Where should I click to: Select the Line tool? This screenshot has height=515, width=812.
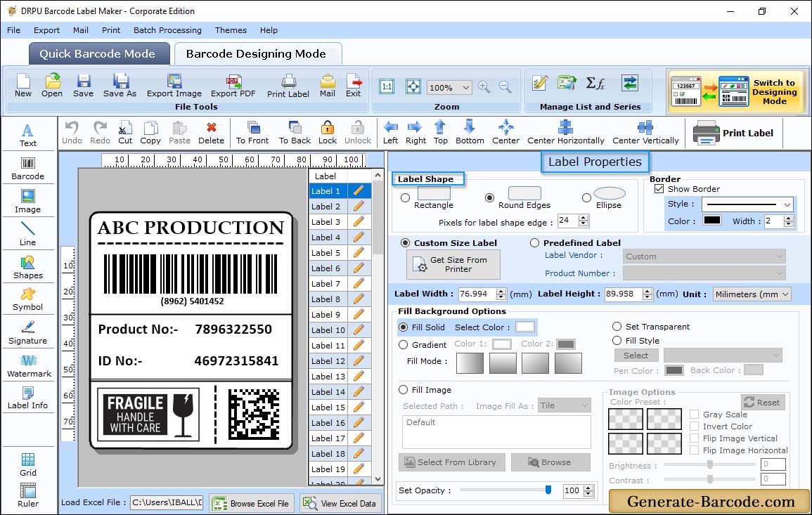28,235
